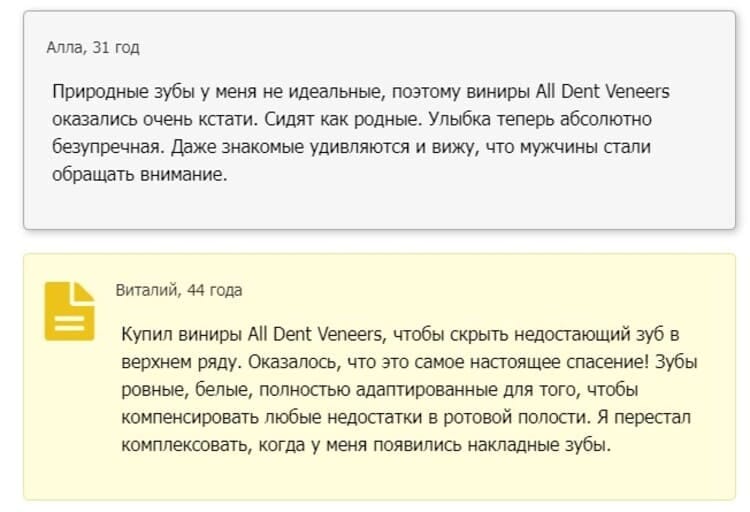Click the phrase "Улыбка теперь абсолютно"

click(540, 119)
